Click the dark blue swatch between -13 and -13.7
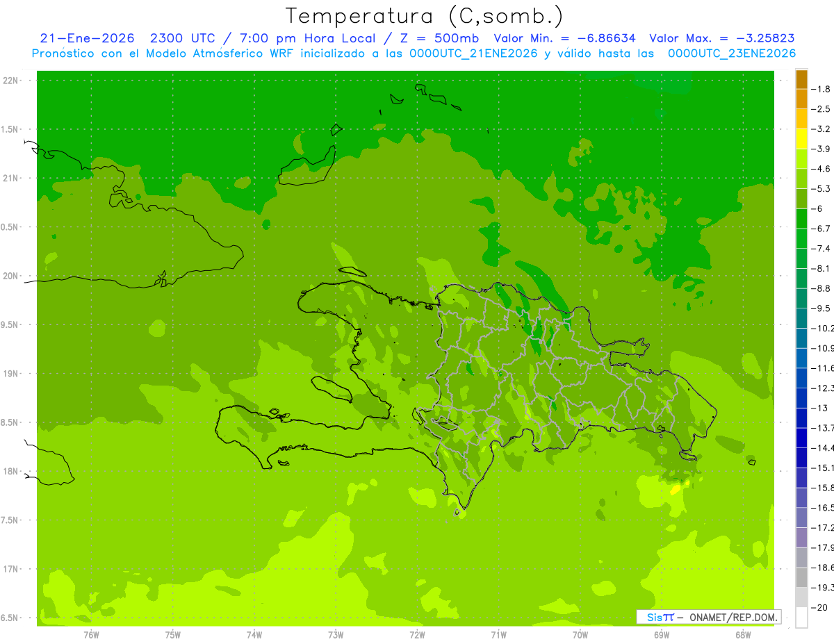Image resolution: width=834 pixels, height=644 pixels. [x=801, y=418]
